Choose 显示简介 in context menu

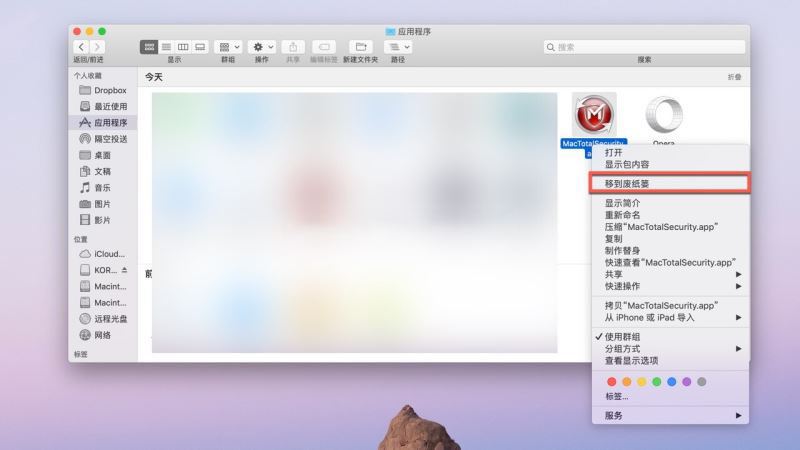click(x=670, y=203)
